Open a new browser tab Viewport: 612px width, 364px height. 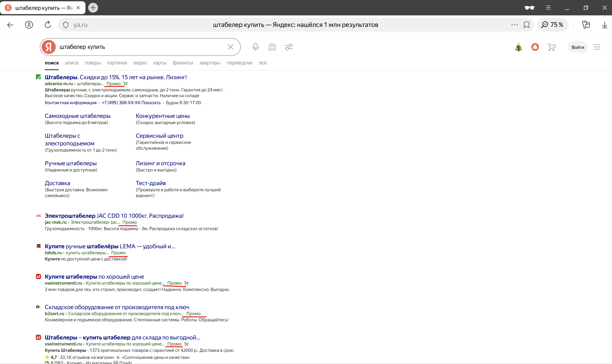click(93, 8)
